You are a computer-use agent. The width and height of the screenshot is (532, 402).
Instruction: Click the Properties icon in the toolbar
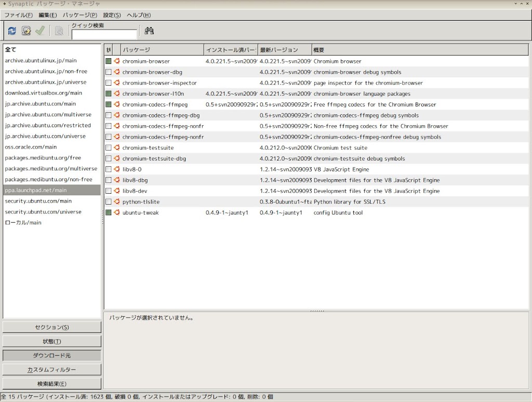pyautogui.click(x=59, y=31)
